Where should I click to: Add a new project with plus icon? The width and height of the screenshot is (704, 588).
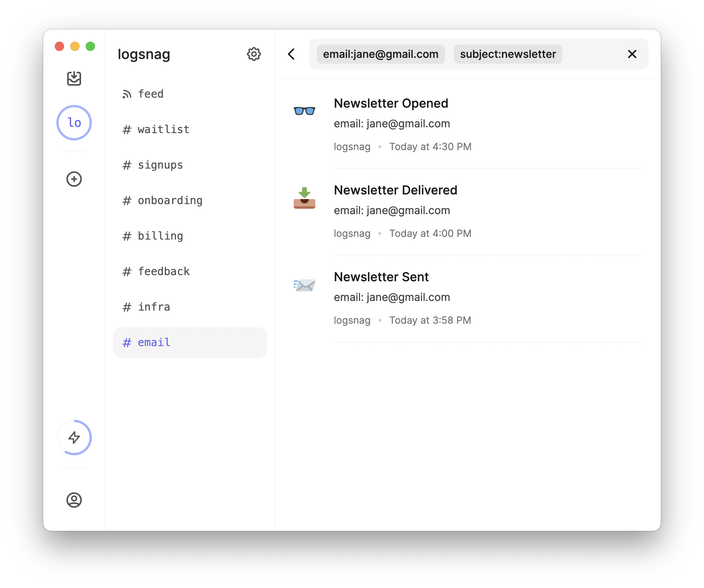[74, 179]
